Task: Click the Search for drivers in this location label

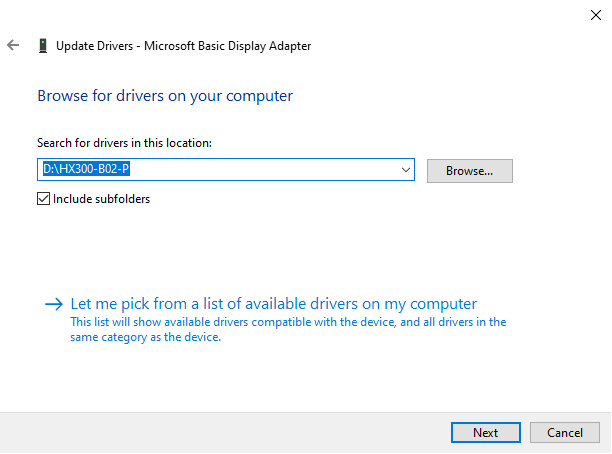Action: [124, 144]
